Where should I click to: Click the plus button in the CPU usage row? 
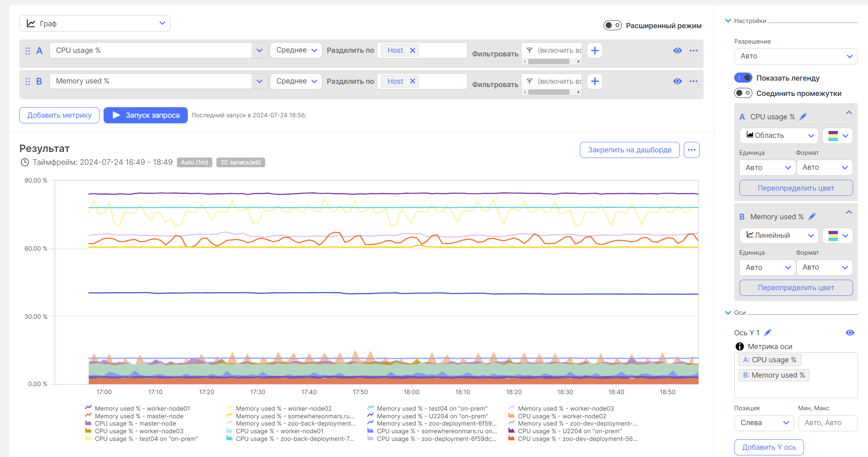595,51
